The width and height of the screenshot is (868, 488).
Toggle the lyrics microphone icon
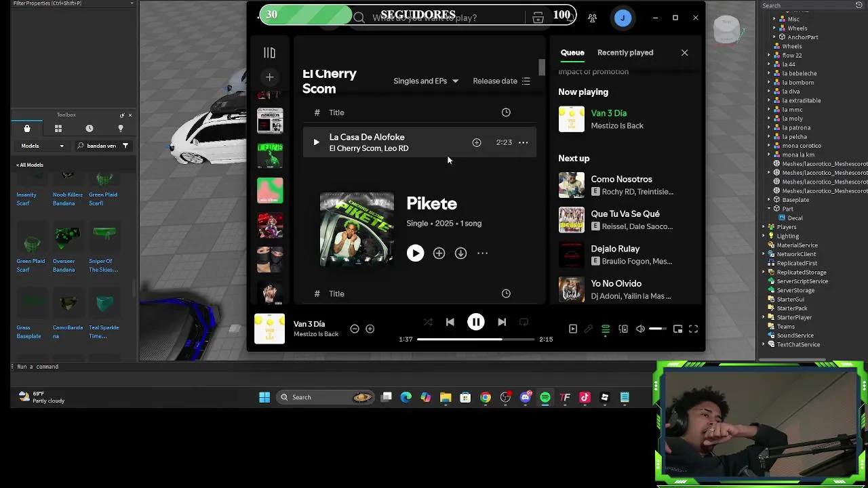[x=589, y=329]
